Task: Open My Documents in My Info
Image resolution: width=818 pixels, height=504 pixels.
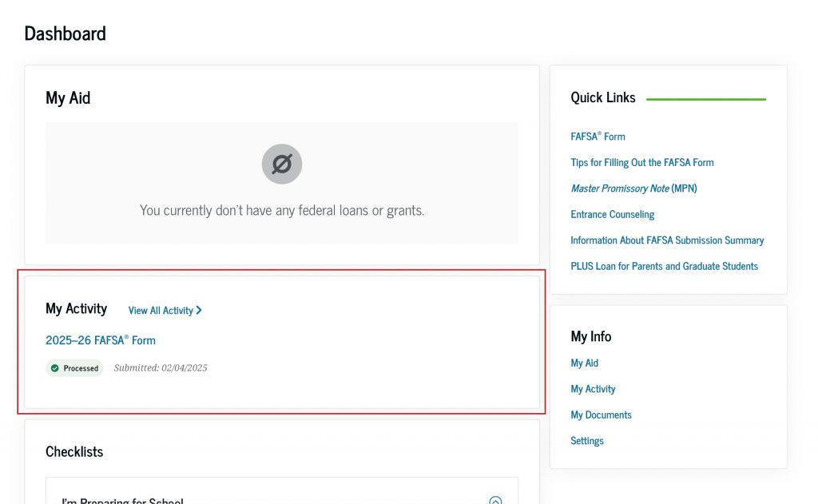Action: [601, 415]
